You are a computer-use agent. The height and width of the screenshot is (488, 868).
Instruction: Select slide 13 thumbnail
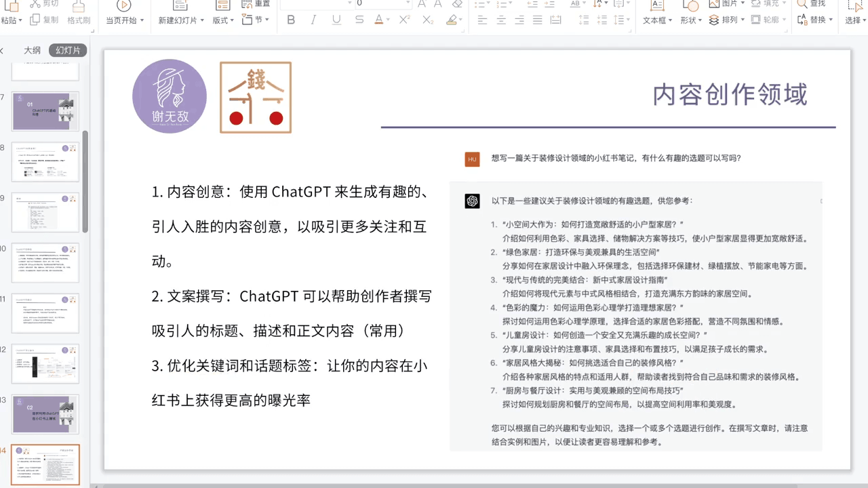coord(45,414)
